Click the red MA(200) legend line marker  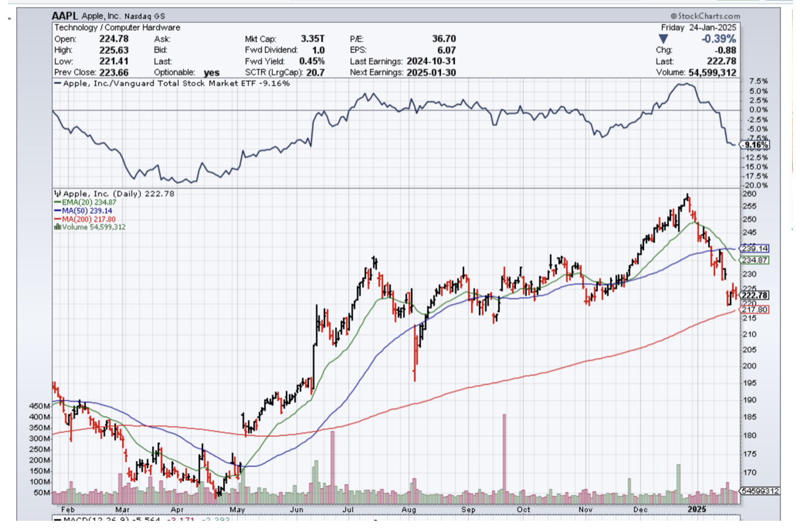pyautogui.click(x=57, y=219)
